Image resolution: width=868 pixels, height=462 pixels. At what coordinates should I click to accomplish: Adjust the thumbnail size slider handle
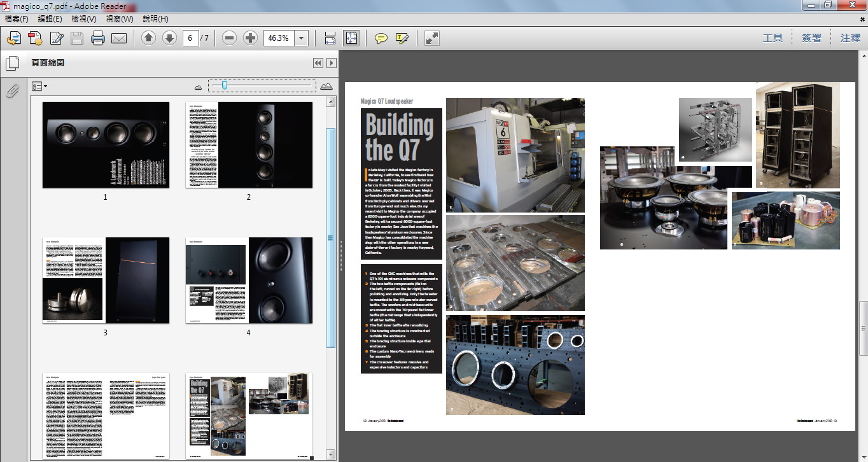point(224,85)
